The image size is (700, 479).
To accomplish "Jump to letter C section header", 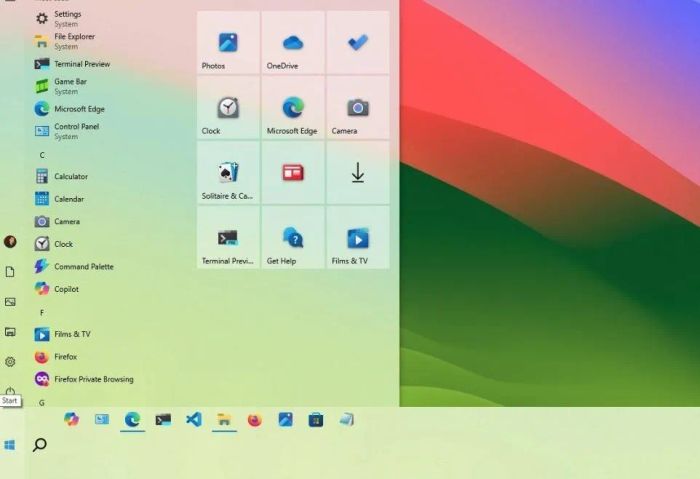I will 42,155.
